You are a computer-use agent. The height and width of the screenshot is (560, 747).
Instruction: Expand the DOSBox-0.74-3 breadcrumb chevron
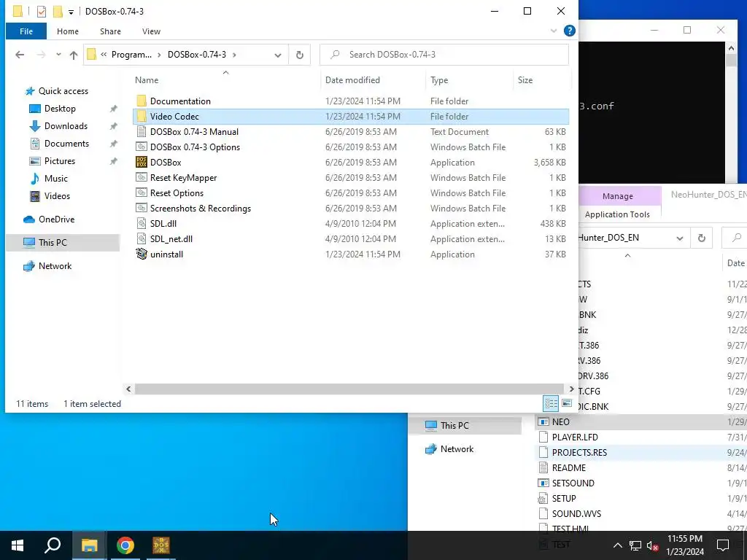[x=234, y=55]
